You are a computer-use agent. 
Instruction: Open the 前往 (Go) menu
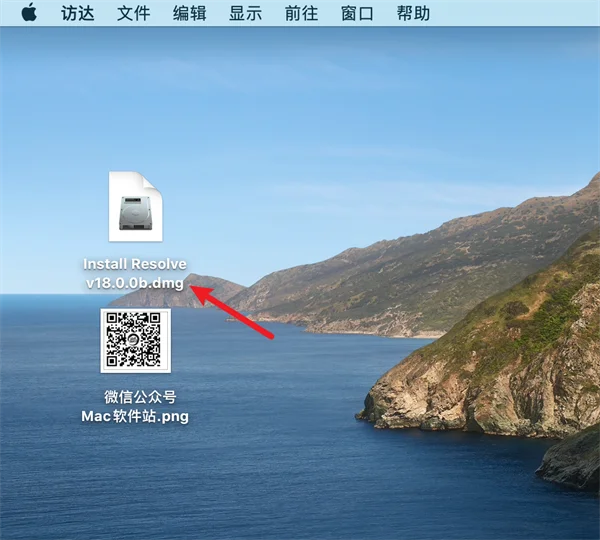point(301,13)
